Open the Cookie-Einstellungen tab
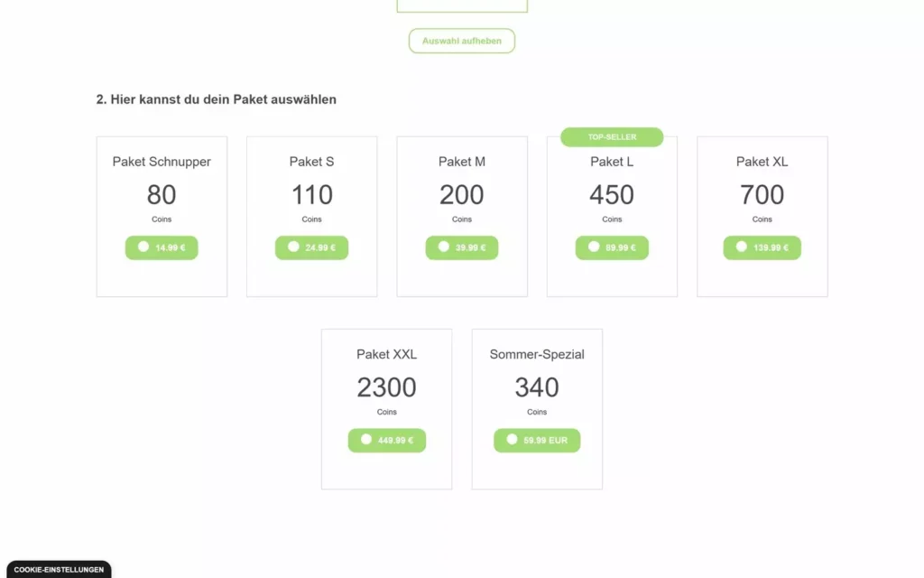924x578 pixels. pos(59,570)
